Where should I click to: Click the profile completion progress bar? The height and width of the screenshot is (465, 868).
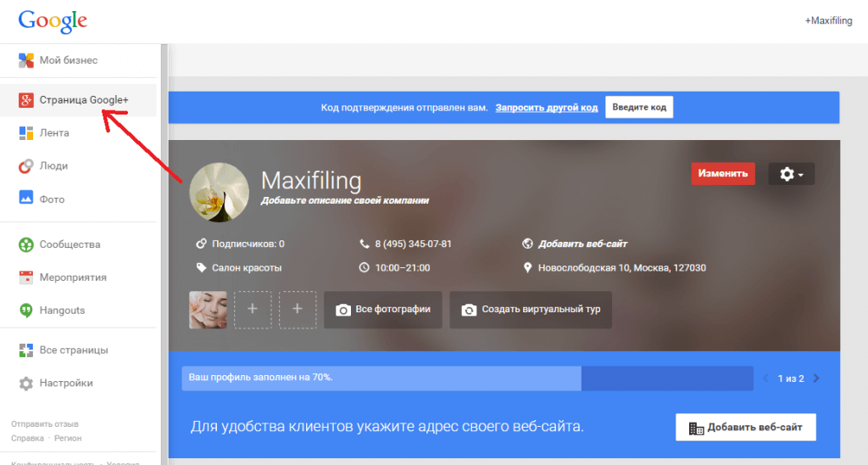tap(467, 378)
